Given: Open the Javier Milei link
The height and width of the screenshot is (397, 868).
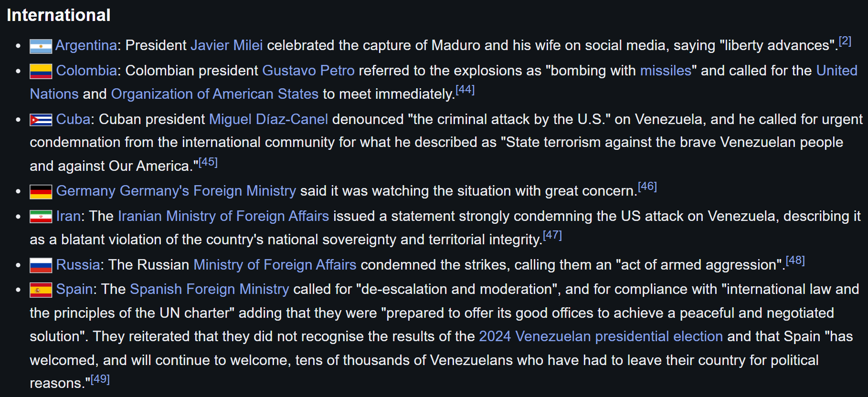Looking at the screenshot, I should click(x=226, y=45).
